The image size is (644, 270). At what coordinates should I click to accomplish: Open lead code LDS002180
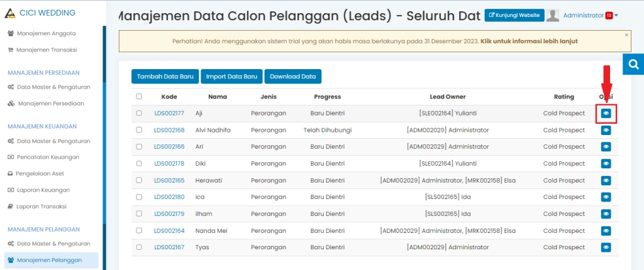169,197
